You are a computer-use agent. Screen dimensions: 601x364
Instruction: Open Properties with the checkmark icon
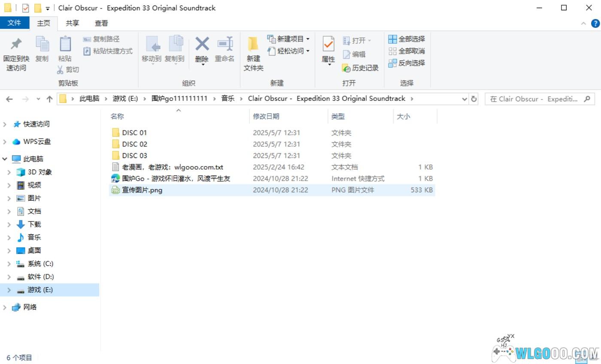(x=328, y=44)
